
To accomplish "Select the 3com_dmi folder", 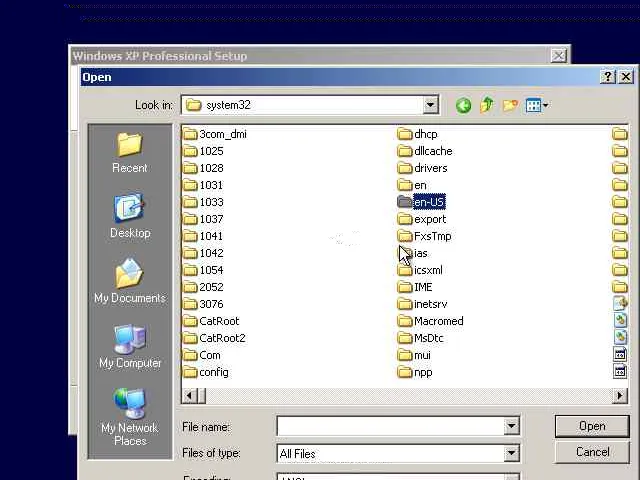I will pyautogui.click(x=215, y=134).
